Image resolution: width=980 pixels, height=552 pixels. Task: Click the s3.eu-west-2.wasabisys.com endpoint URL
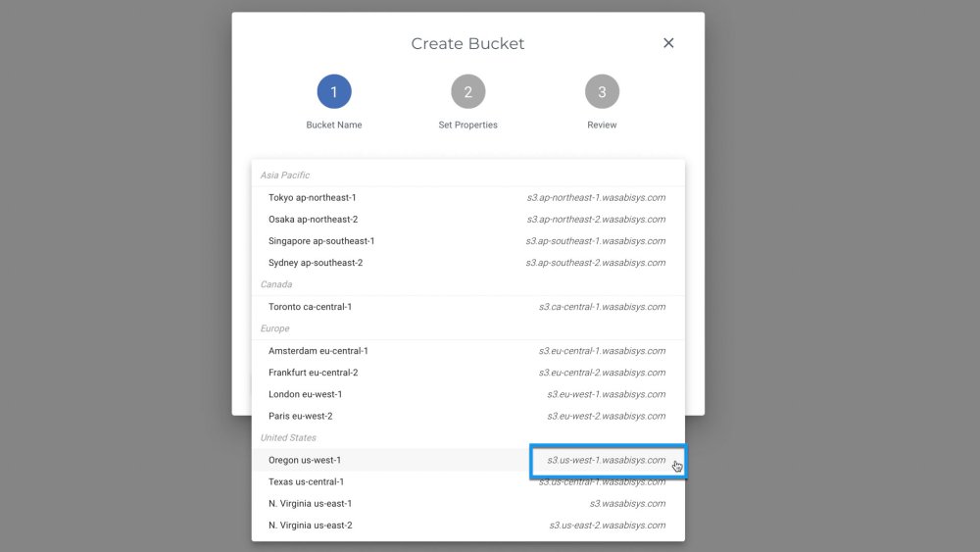pyautogui.click(x=606, y=416)
